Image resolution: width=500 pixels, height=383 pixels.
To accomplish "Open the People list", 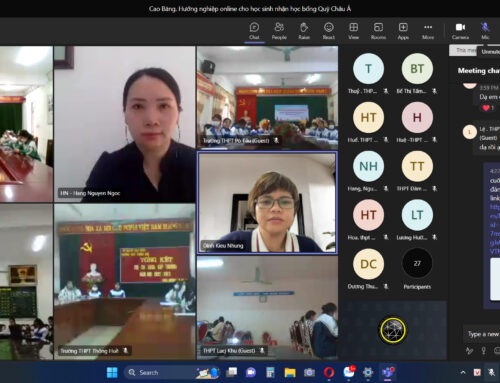I will tap(279, 31).
